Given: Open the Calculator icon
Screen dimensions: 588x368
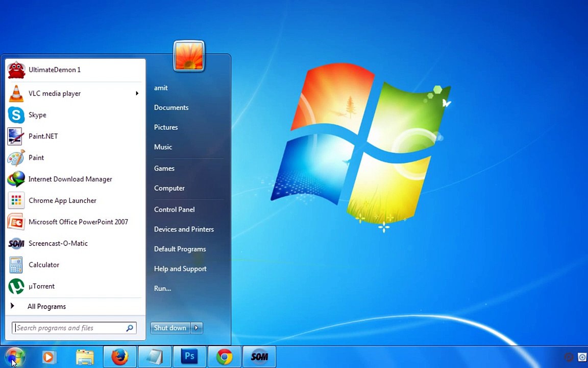Looking at the screenshot, I should pos(16,265).
